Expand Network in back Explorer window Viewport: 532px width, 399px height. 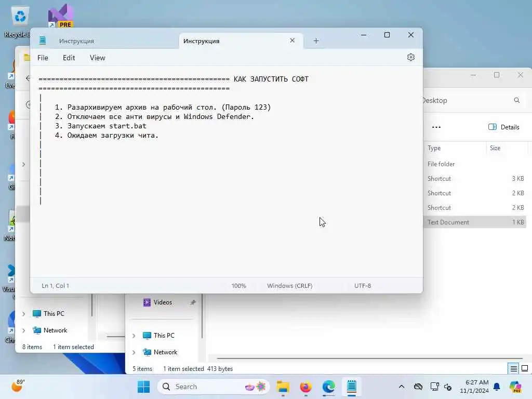pos(23,330)
